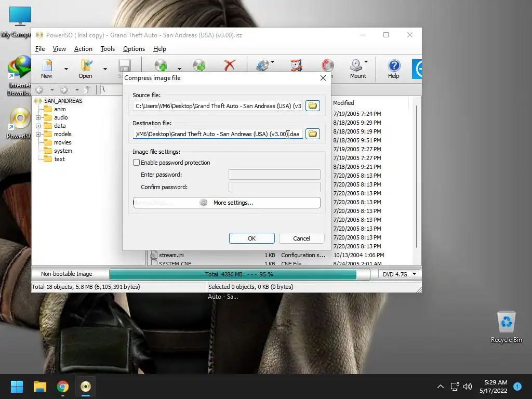Click the Non-bootable Image status label

click(x=66, y=274)
